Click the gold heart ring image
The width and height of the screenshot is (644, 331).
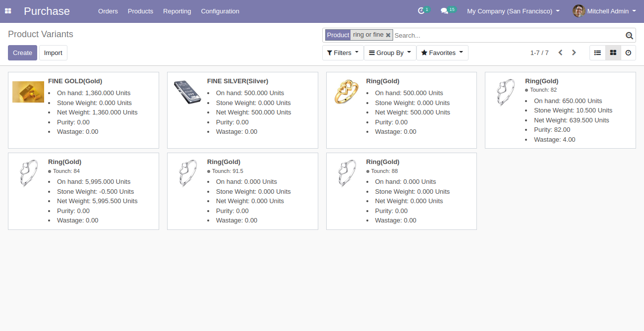pos(346,92)
